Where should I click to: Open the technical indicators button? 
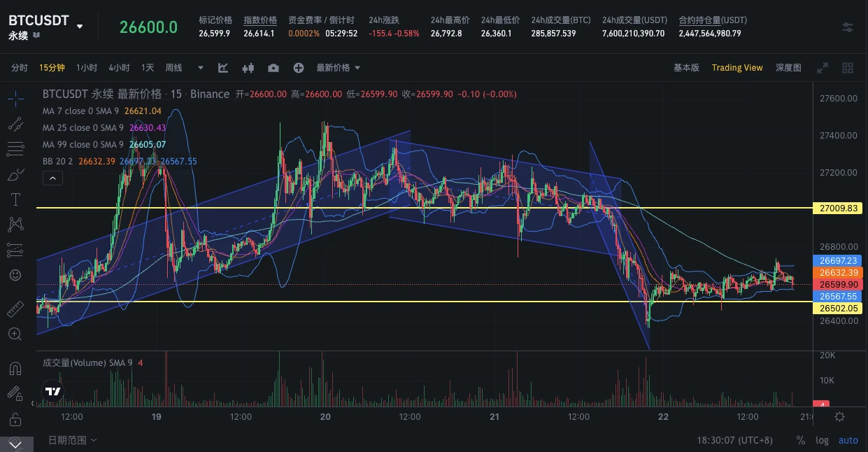click(223, 68)
